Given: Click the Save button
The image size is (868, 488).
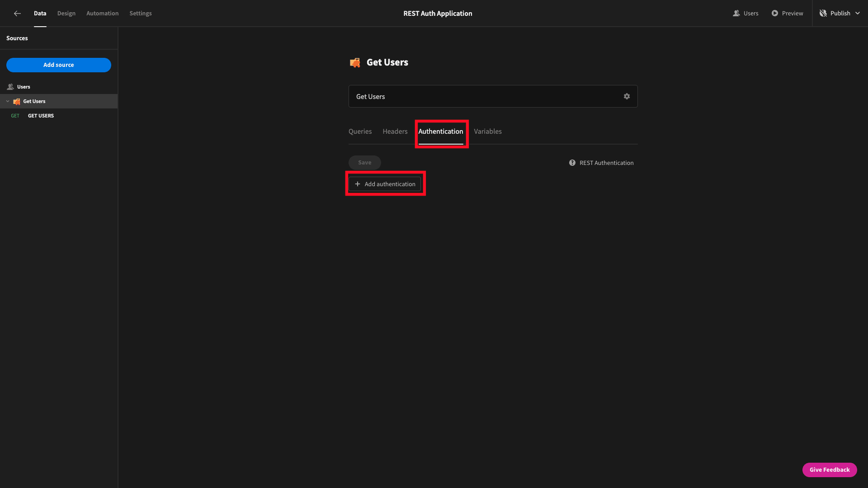Looking at the screenshot, I should 364,162.
